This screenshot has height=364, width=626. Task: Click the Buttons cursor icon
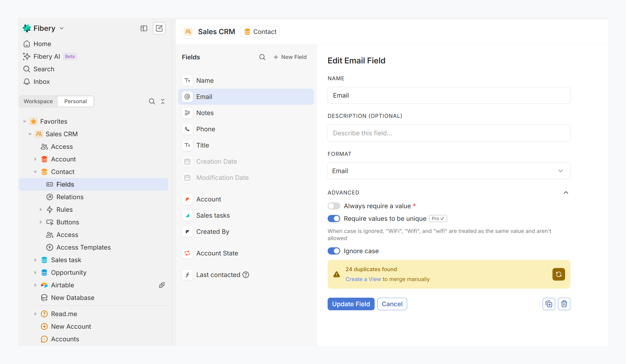point(50,222)
